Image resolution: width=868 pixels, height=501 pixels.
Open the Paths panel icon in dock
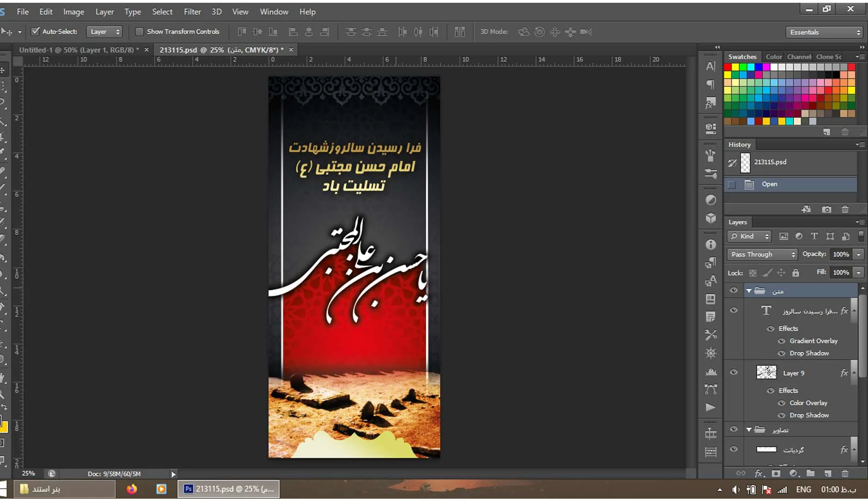click(x=711, y=389)
